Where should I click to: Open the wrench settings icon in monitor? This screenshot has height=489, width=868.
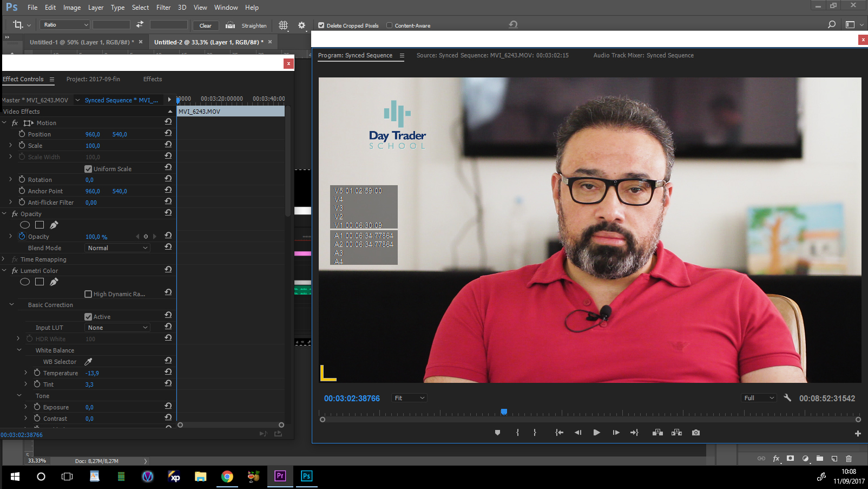tap(787, 398)
